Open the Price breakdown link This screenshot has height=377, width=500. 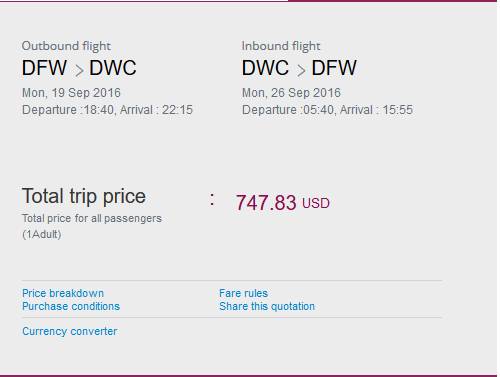(63, 293)
